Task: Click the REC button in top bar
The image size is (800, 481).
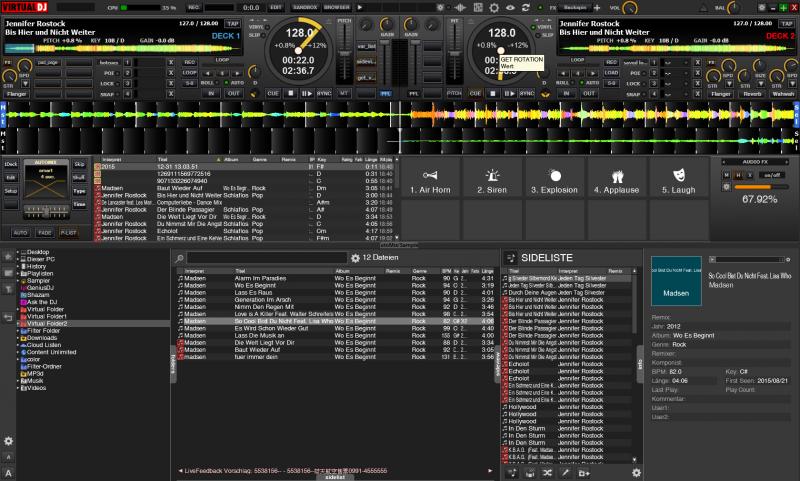Action: (194, 8)
